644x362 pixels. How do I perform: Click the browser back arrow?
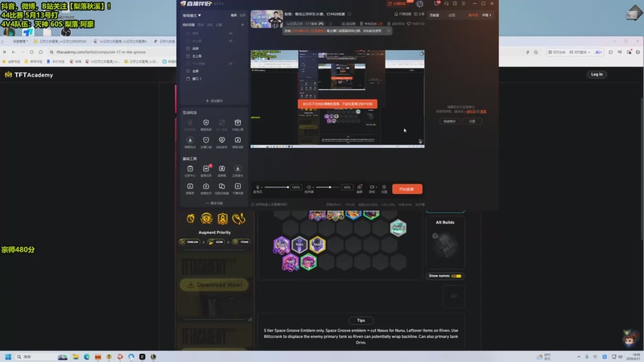(14, 52)
